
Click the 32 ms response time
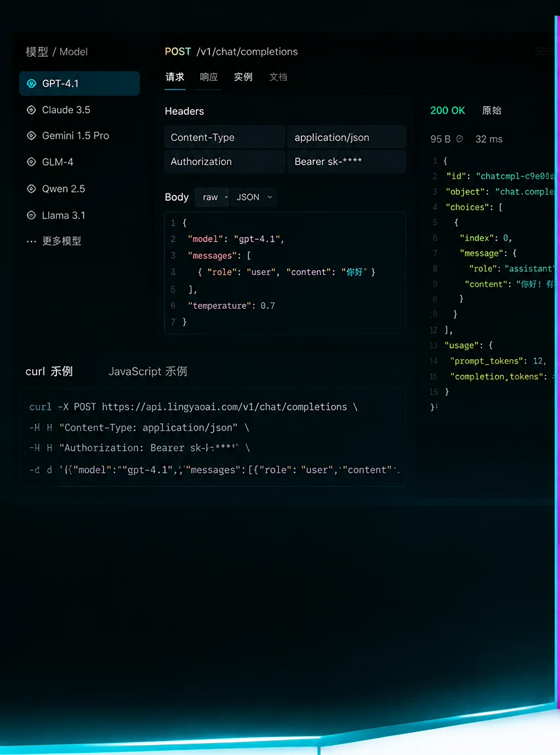click(489, 139)
